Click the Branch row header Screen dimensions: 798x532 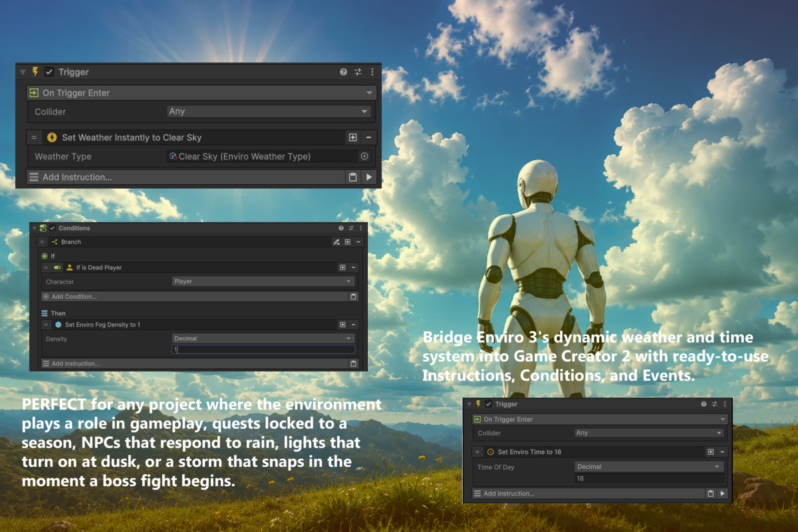[190, 242]
